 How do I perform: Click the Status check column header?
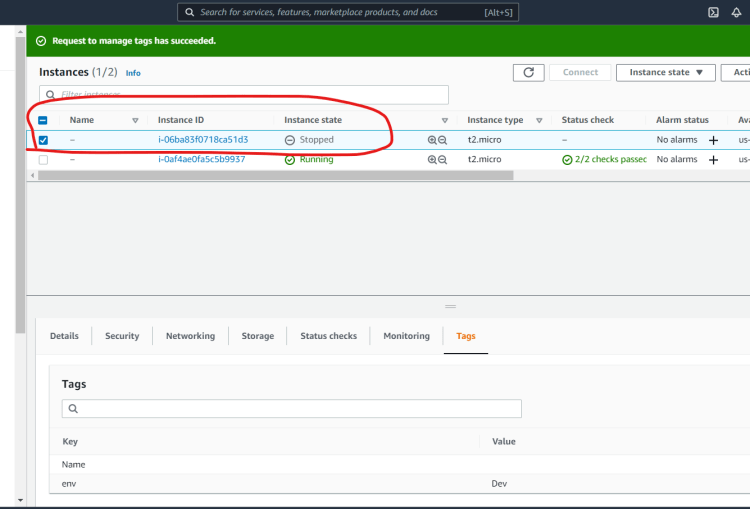pyautogui.click(x=588, y=120)
